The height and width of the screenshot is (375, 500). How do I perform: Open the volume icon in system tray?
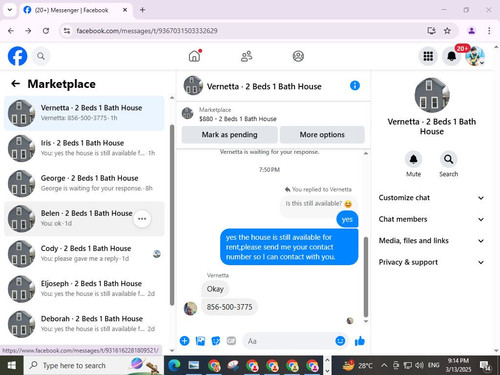pos(420,365)
